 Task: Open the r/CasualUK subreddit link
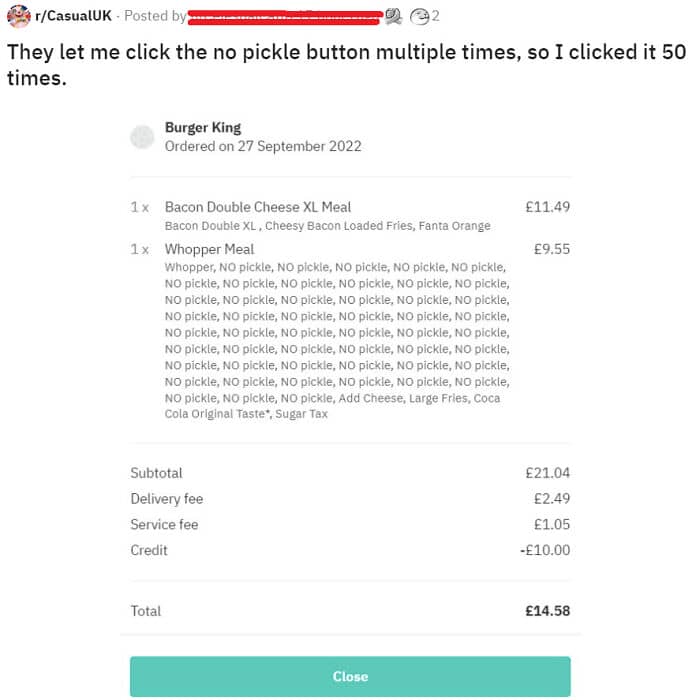73,16
